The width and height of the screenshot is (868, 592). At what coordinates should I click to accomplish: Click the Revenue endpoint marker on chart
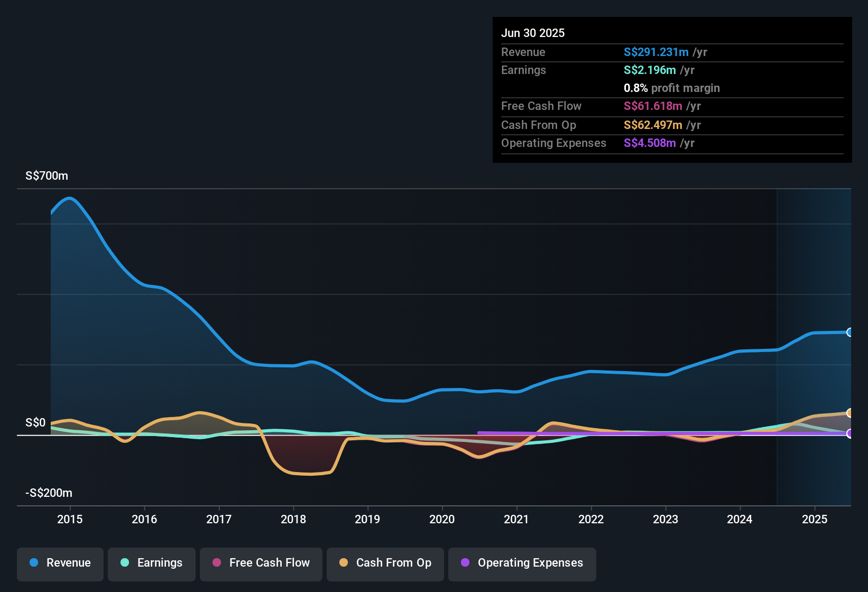[850, 332]
